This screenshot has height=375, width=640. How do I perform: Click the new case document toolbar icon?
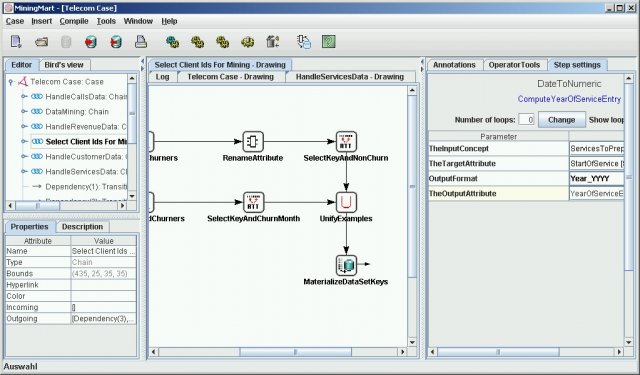point(16,42)
